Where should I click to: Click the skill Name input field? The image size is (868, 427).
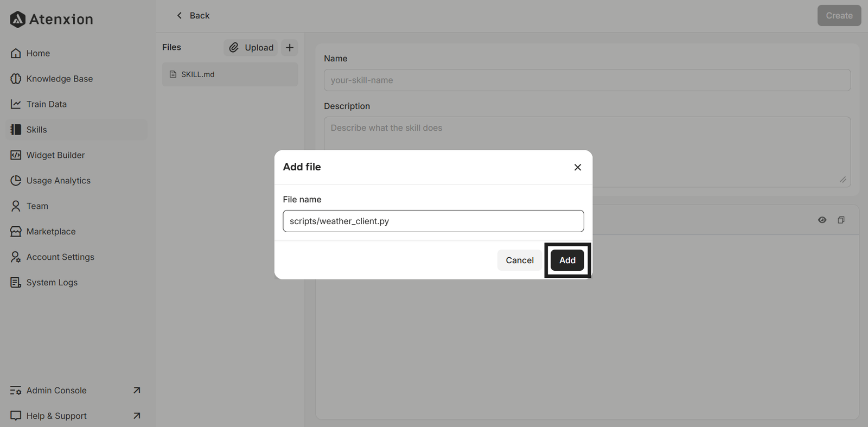tap(587, 80)
